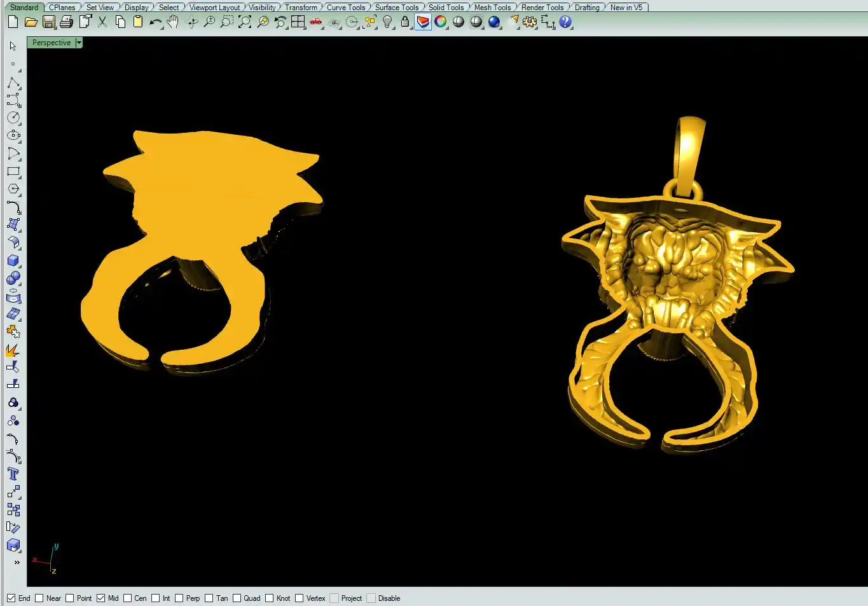Click the Explode tool icon
This screenshot has height=606, width=868.
13,350
